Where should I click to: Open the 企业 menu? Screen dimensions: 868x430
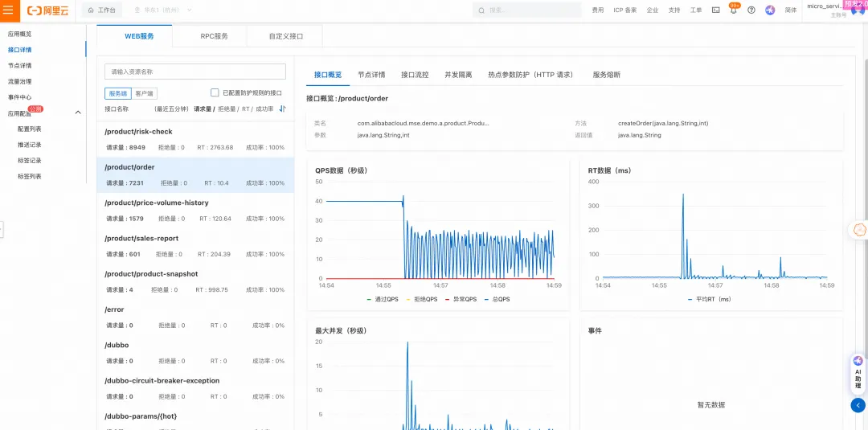(653, 10)
